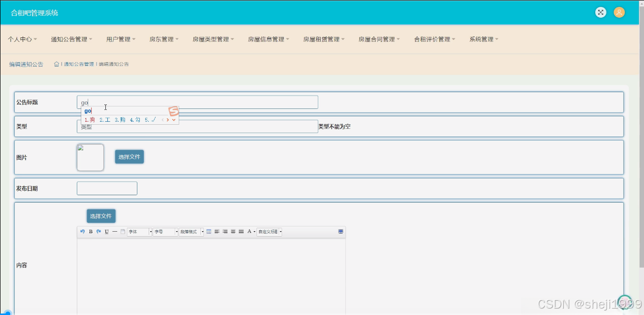Align text left in the editor
The image size is (644, 315).
217,232
